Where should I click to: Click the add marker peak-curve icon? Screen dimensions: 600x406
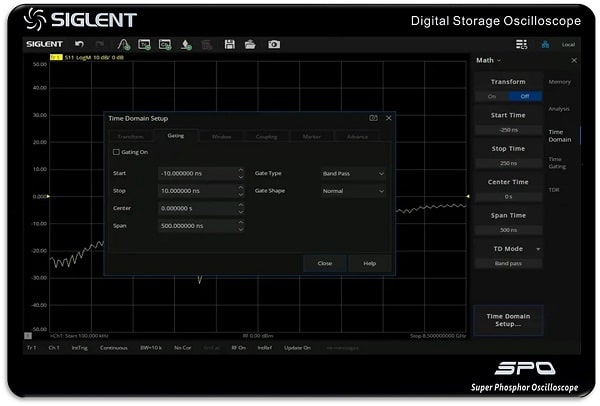[x=124, y=44]
